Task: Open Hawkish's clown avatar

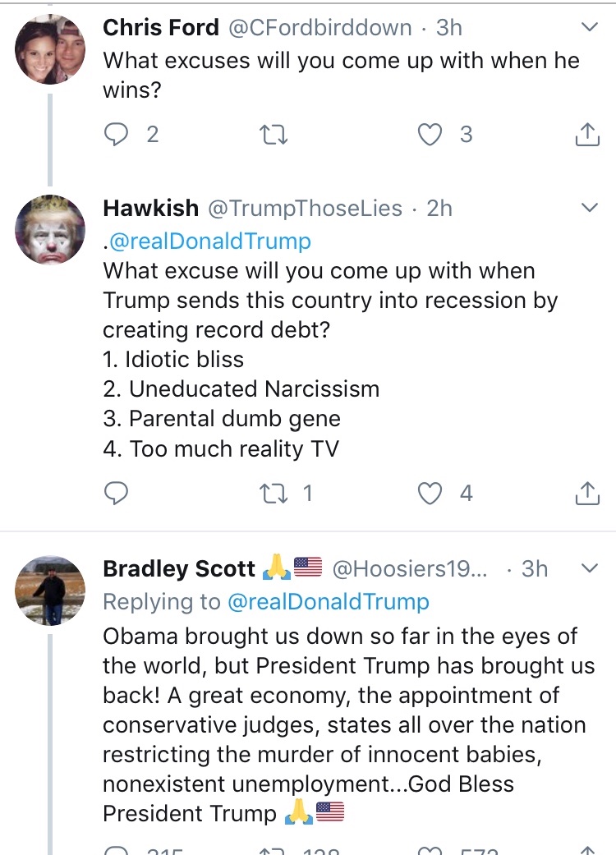Action: click(50, 230)
